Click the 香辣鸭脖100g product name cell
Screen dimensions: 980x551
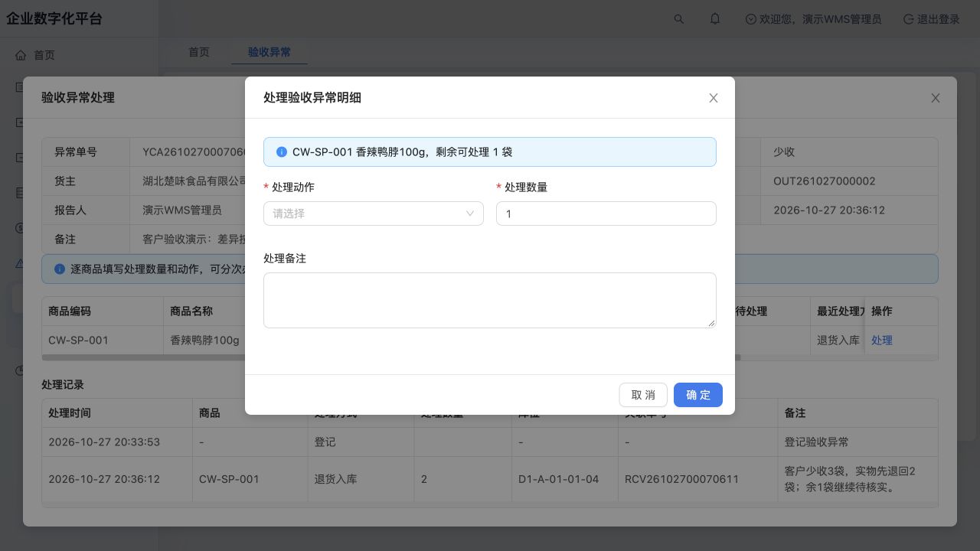point(204,341)
